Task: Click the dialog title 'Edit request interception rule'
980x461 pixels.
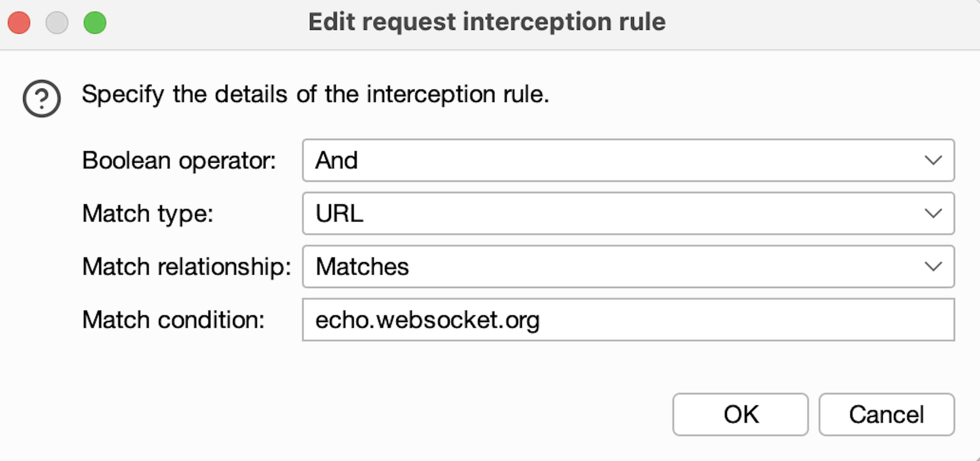Action: (487, 22)
